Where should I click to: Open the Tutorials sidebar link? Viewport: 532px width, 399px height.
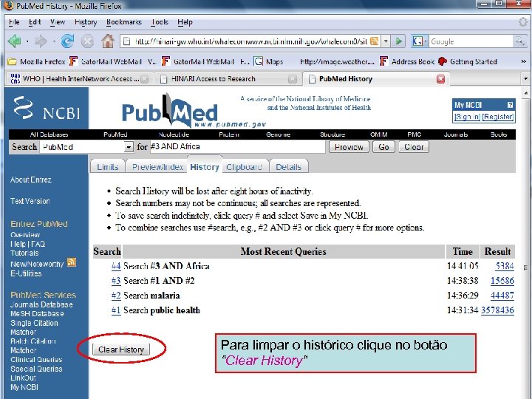(x=24, y=253)
